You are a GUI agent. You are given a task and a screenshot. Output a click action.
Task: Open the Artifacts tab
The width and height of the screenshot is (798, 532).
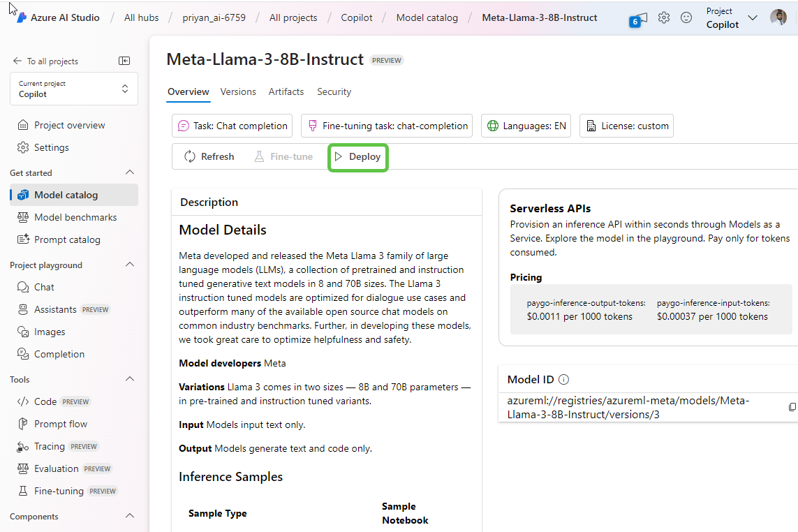pyautogui.click(x=286, y=91)
